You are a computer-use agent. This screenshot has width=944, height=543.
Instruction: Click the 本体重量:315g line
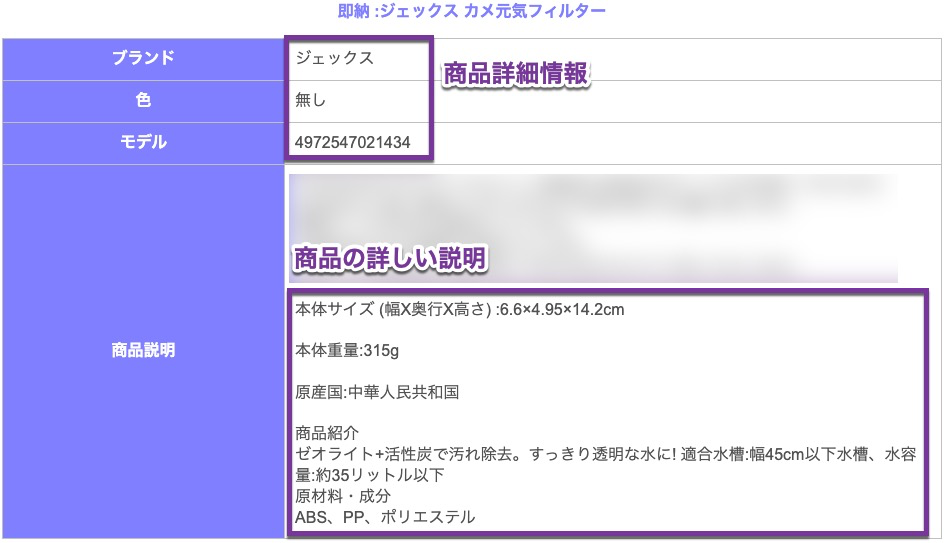point(347,350)
